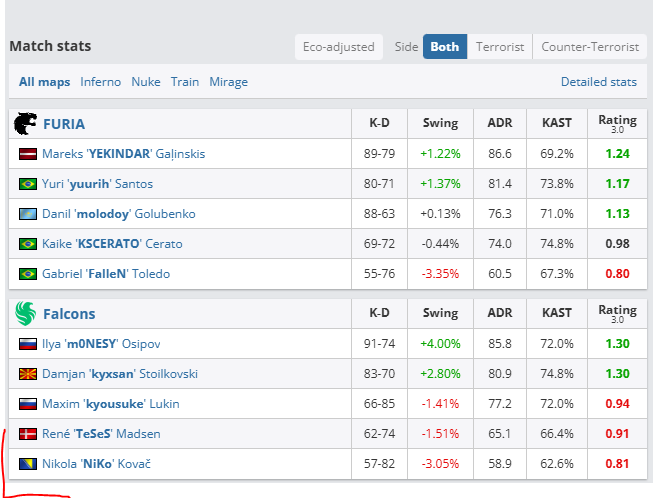Toggle the Eco-adjusted stats option
653x498 pixels.
[340, 47]
